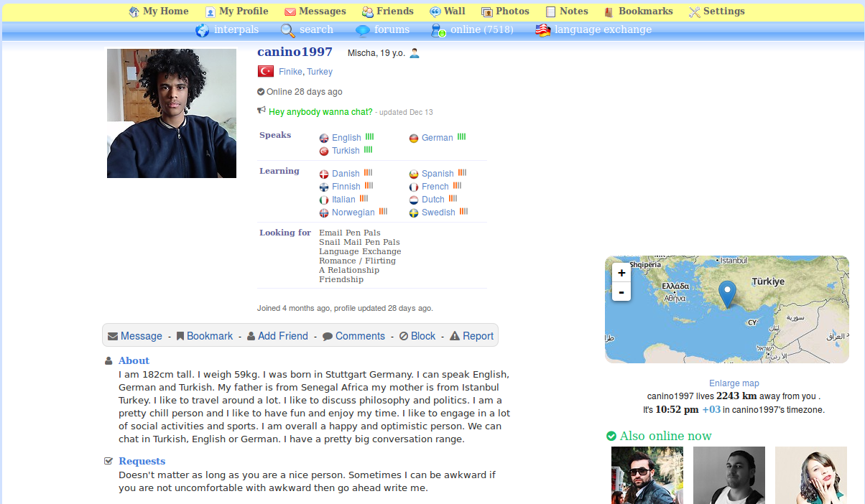The image size is (865, 504).
Task: Click the Turkish language link
Action: (346, 151)
